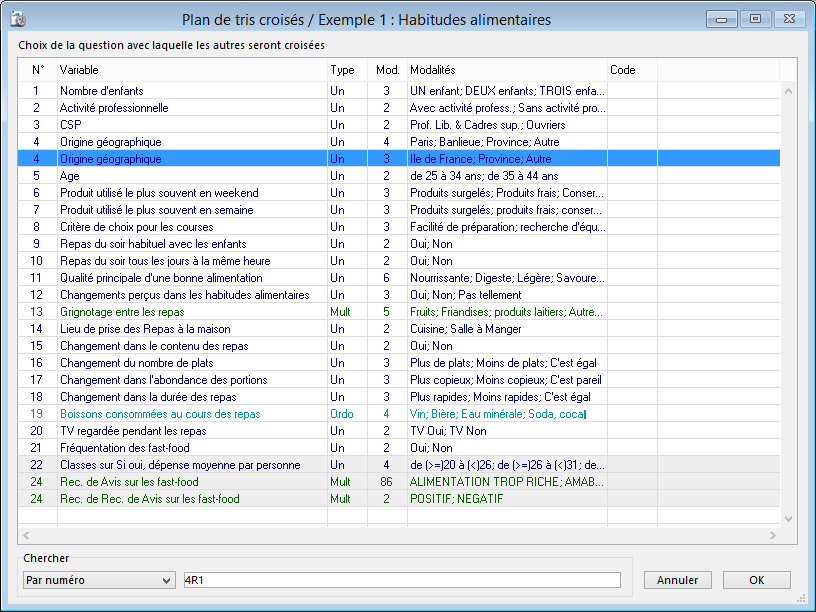Click modalités 'de 25 à 34 ans; de 35 à 44 ans'
The image size is (816, 612).
(507, 176)
